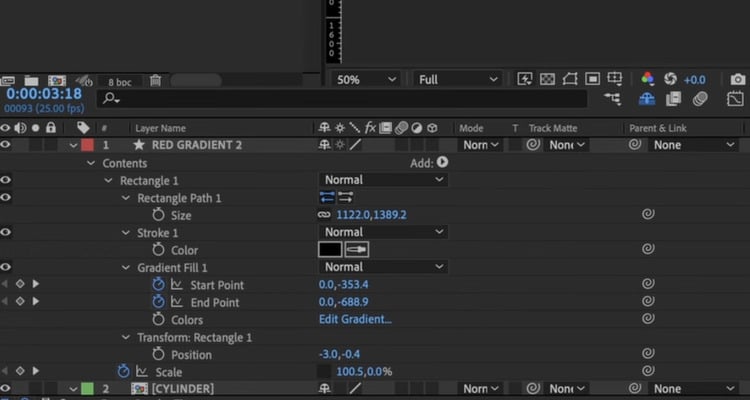Hide the CYLINDER layer
This screenshot has height=400, width=750.
[5, 388]
